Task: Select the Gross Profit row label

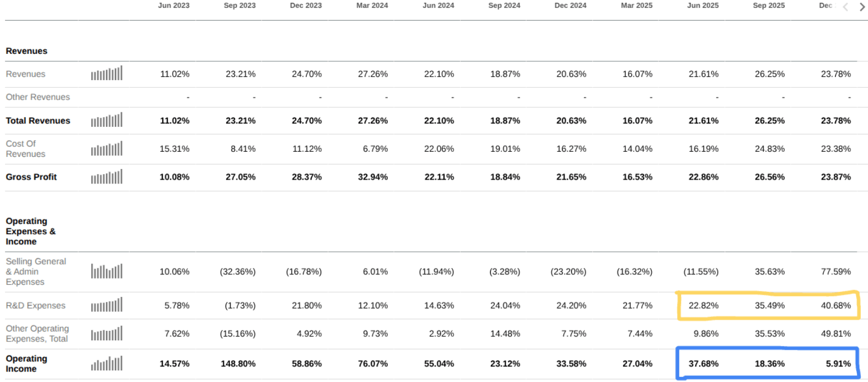Action: 31,177
